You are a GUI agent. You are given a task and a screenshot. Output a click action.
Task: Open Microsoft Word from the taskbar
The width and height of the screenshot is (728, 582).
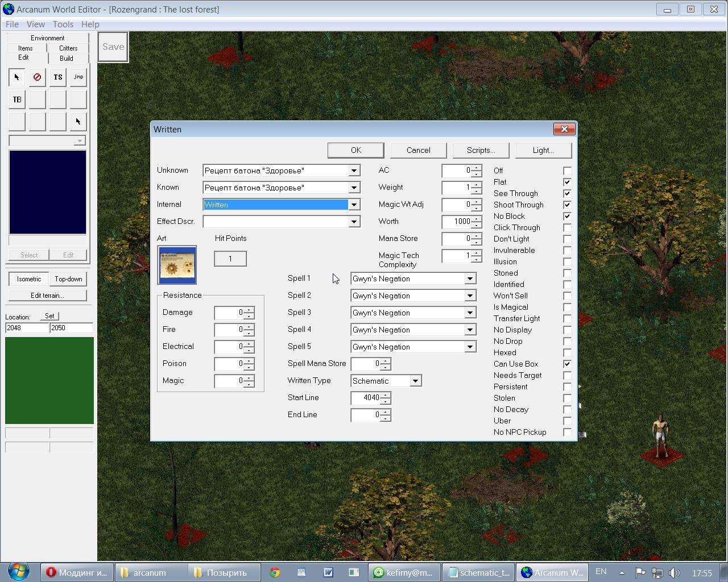pos(328,572)
